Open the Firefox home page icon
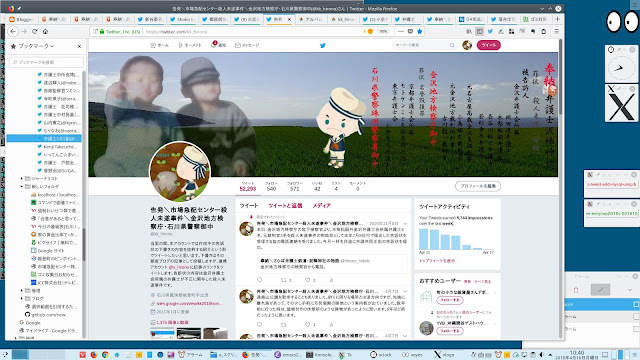The height and width of the screenshot is (360, 640). 45,31
